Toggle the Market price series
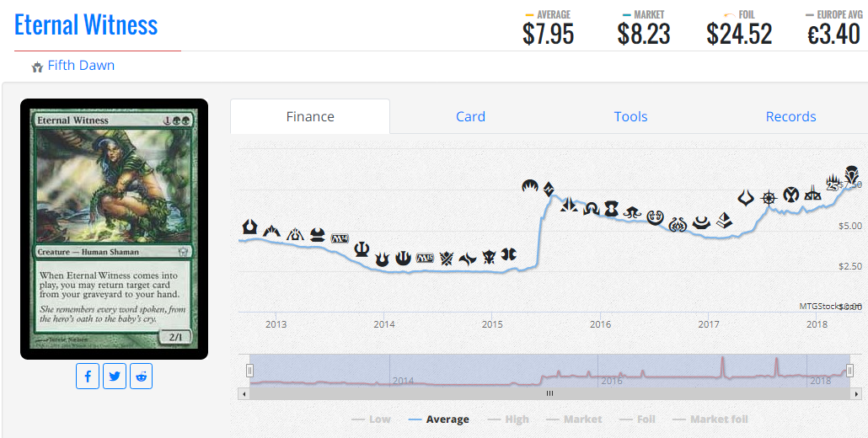Viewport: 868px width, 438px height. [574, 419]
